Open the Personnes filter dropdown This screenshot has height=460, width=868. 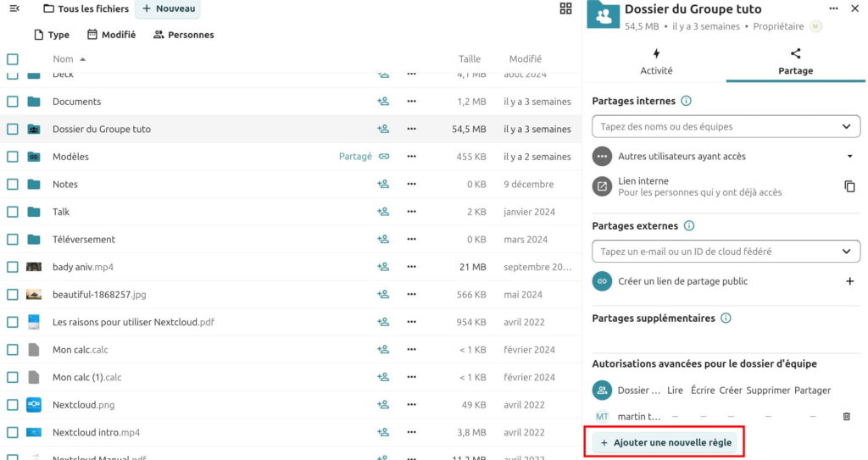tap(183, 35)
